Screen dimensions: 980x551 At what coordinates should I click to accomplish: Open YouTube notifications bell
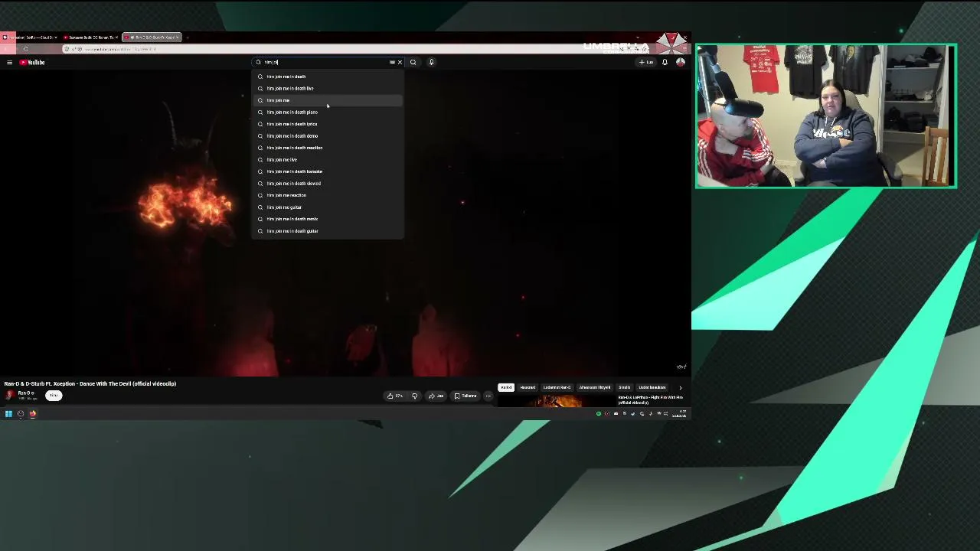tap(665, 62)
